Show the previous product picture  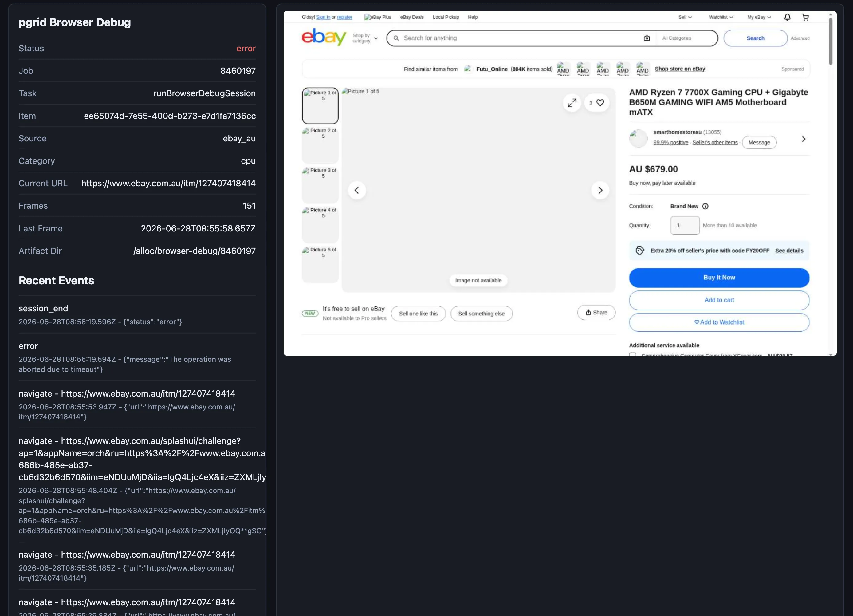[356, 190]
